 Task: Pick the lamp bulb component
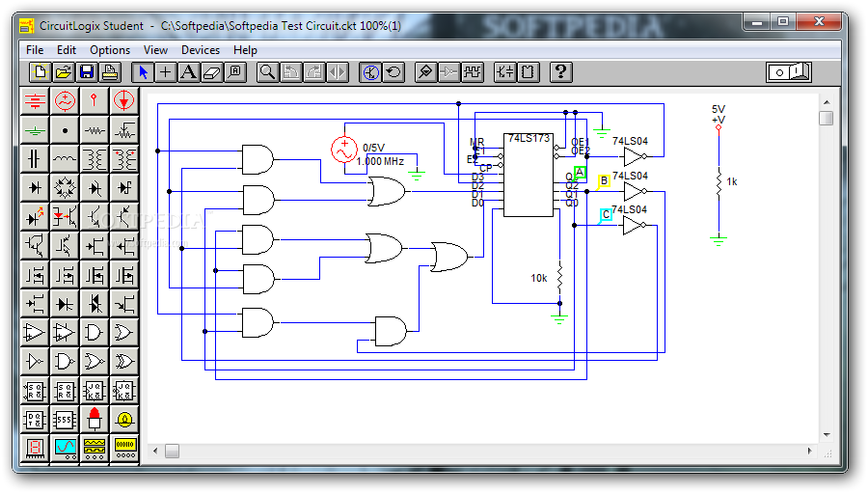point(124,420)
